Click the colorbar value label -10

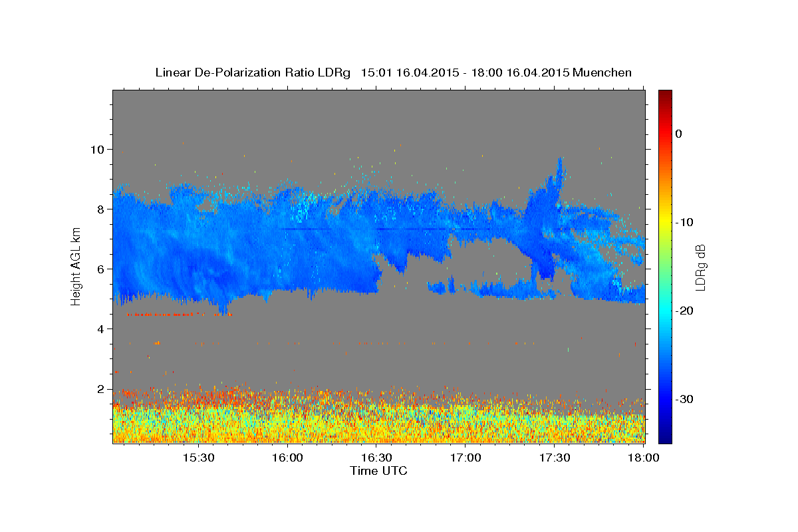[x=684, y=222]
